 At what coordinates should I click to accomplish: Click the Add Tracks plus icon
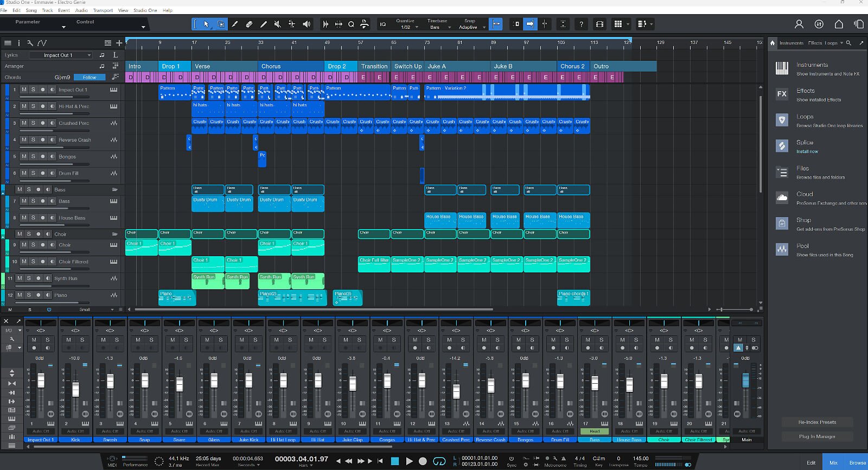[x=119, y=43]
